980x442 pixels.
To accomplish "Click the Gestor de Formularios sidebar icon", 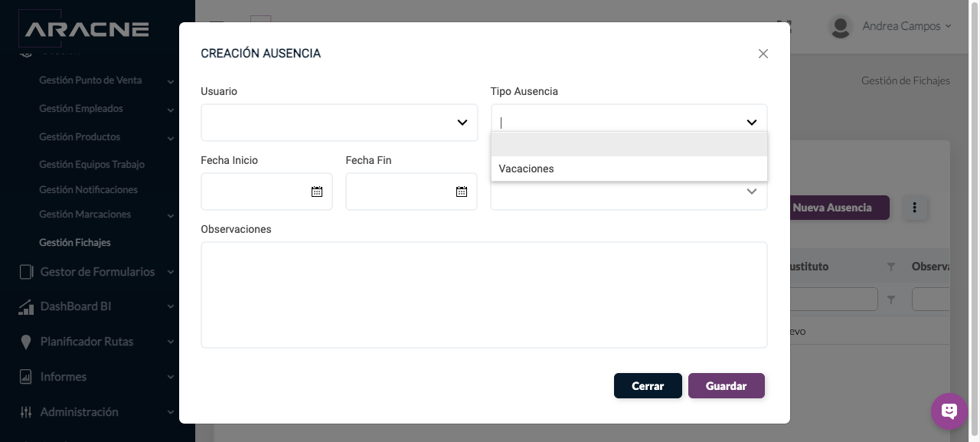I will pyautogui.click(x=26, y=272).
